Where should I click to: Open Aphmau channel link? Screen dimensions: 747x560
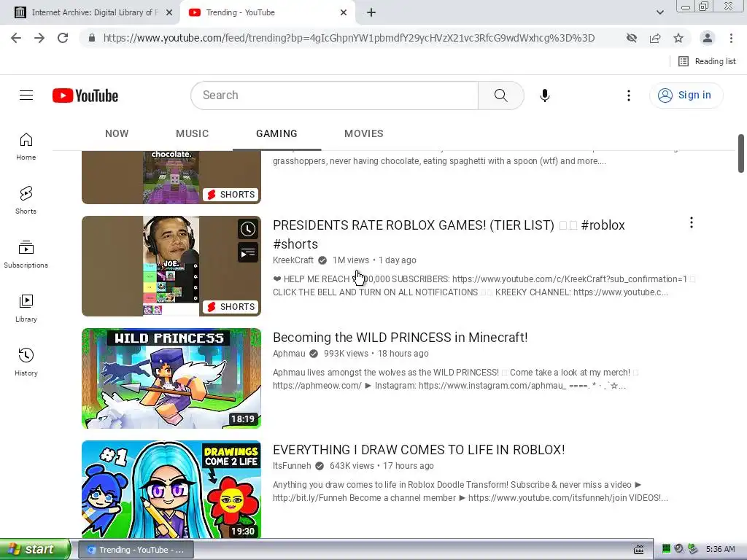point(289,354)
